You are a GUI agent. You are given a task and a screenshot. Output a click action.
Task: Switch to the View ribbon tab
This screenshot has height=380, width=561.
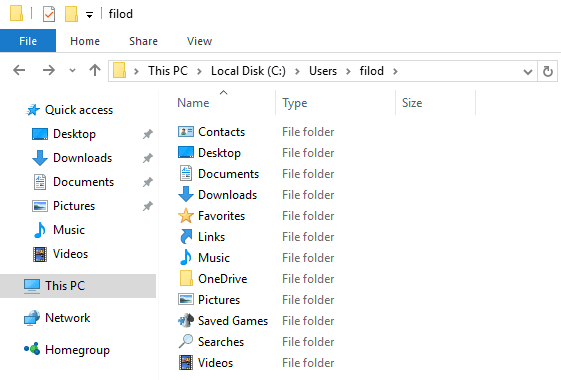(x=199, y=41)
